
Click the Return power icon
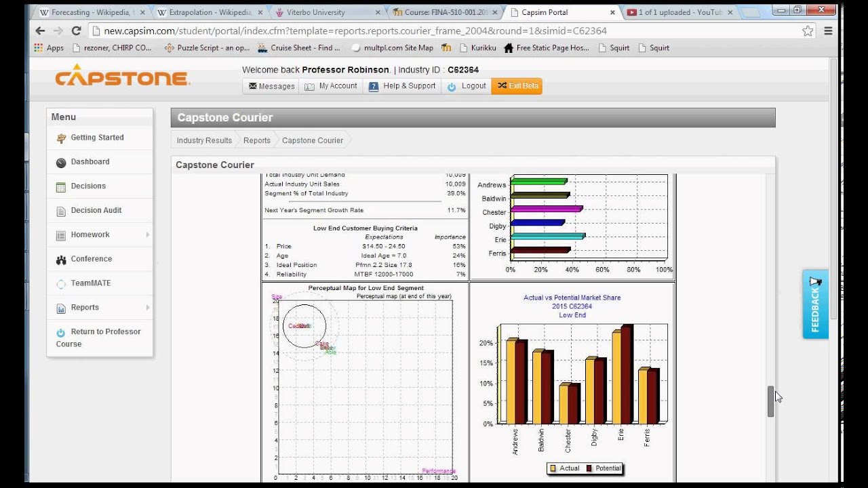(61, 333)
